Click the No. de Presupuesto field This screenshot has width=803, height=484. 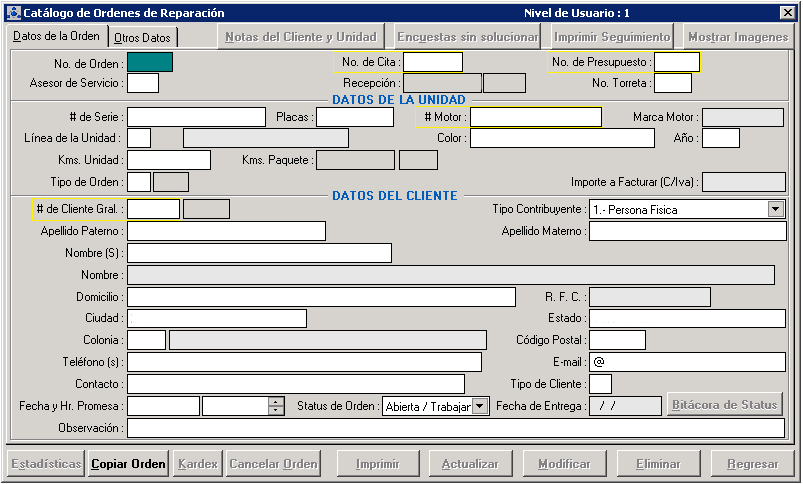[676, 62]
